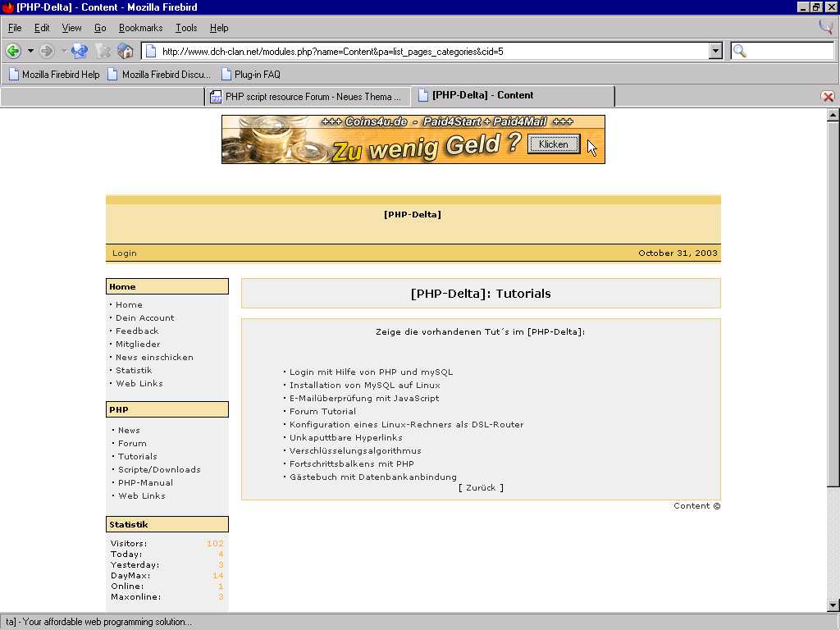This screenshot has height=630, width=840.
Task: Click the vertical scrollbar down arrow
Action: click(x=833, y=605)
